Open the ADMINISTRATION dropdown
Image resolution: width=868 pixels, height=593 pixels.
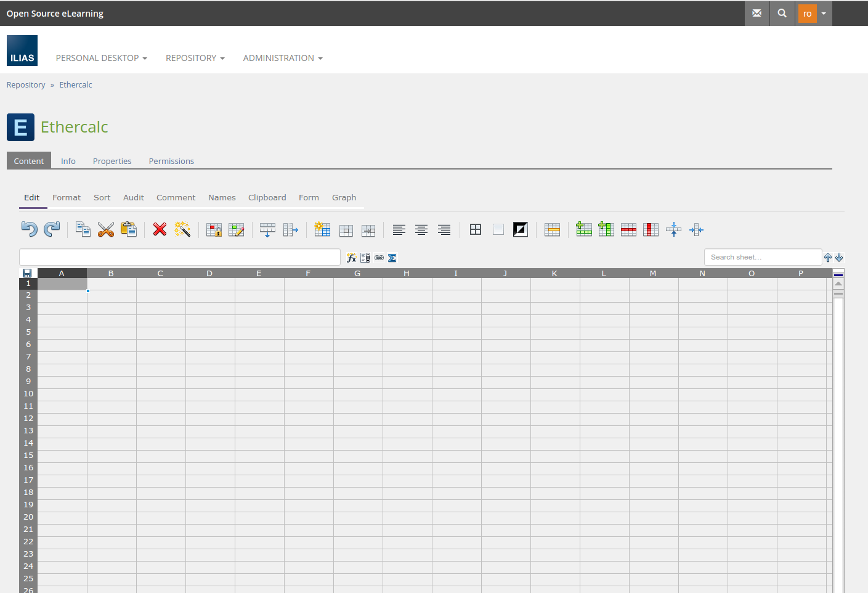point(282,57)
